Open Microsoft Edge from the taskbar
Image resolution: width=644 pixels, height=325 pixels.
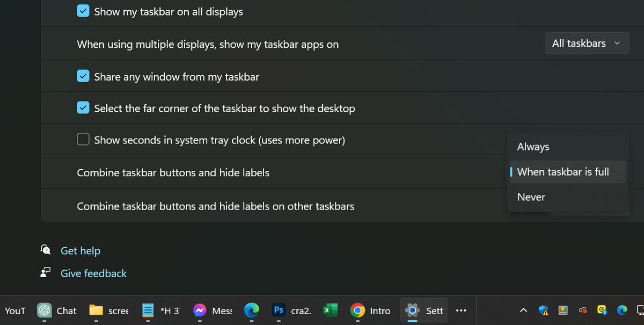251,310
